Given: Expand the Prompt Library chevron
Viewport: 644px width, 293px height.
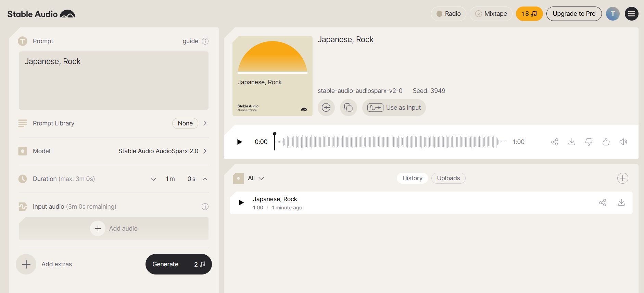Looking at the screenshot, I should coord(205,123).
